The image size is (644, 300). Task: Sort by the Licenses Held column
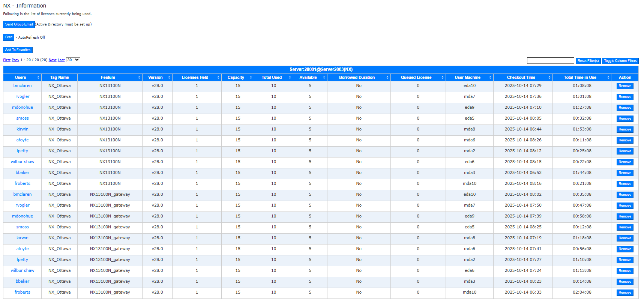coord(197,78)
